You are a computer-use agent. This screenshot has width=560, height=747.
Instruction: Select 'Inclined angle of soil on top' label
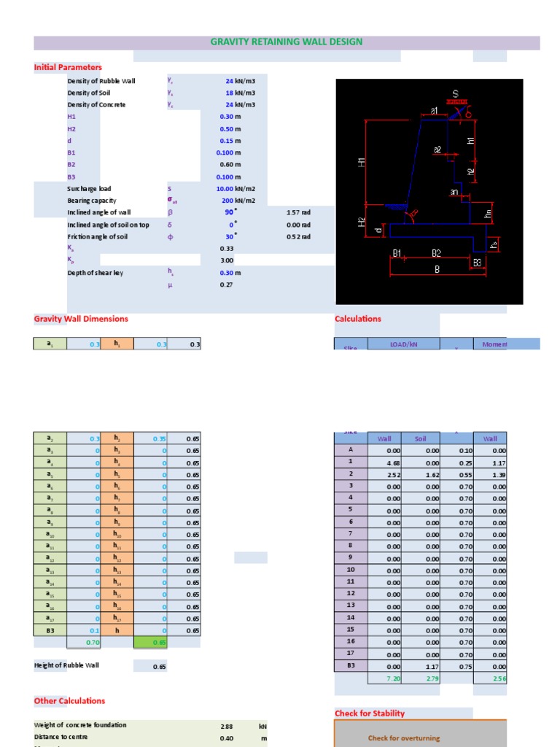108,225
